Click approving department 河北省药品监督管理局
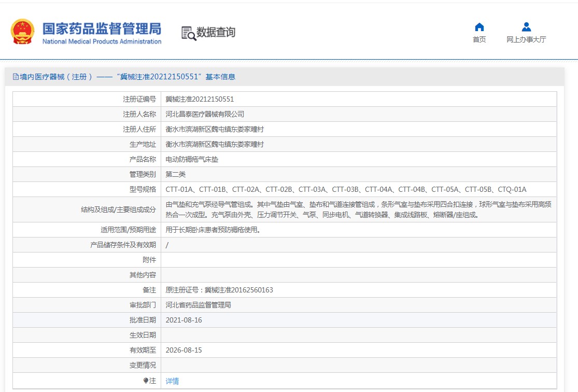The height and width of the screenshot is (392, 578). pyautogui.click(x=199, y=305)
